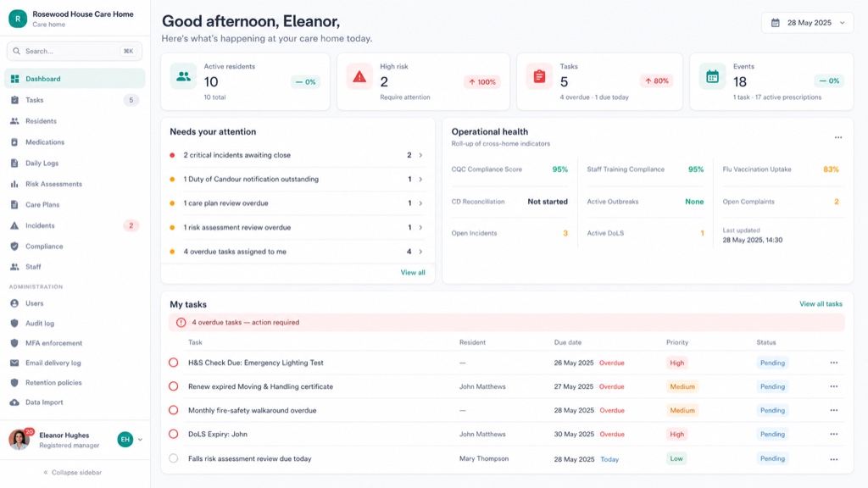Click Eleanor Hughes profile photo
Image resolution: width=868 pixels, height=488 pixels.
19,440
